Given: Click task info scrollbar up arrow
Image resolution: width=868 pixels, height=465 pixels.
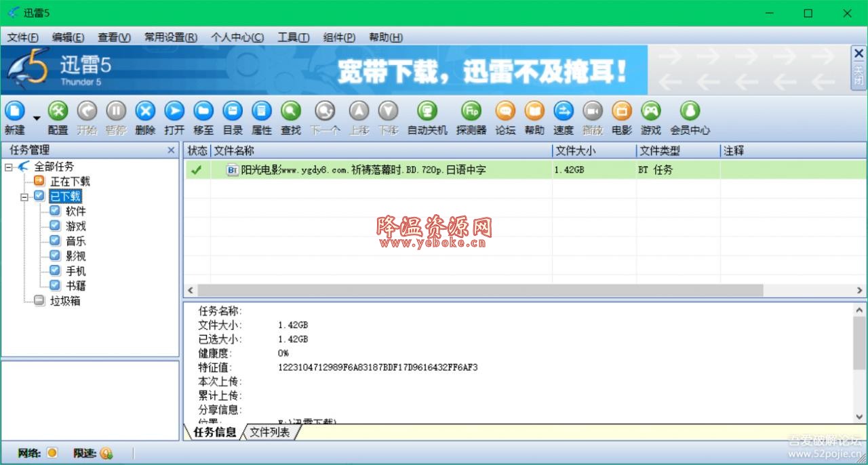Looking at the screenshot, I should point(860,310).
